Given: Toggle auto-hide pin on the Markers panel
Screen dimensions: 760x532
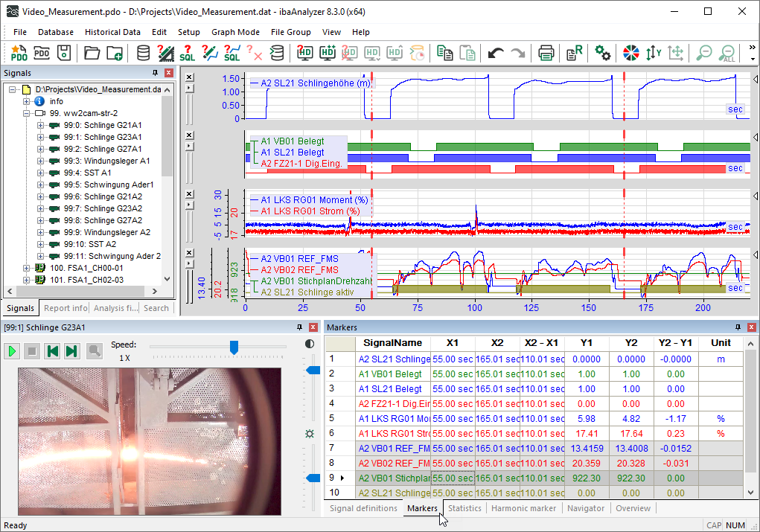Looking at the screenshot, I should [738, 327].
